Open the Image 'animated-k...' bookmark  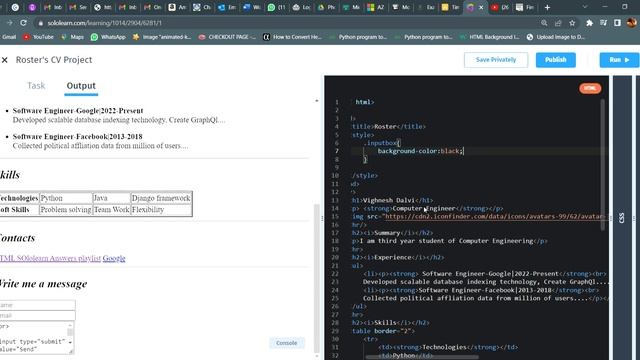tap(162, 37)
